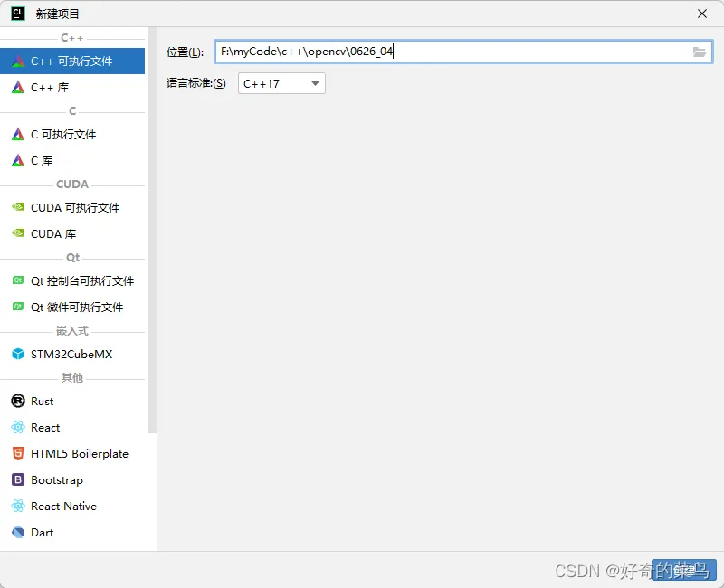This screenshot has width=724, height=588.
Task: Click CMake icon beside C++ 可执行文件
Action: (17, 61)
